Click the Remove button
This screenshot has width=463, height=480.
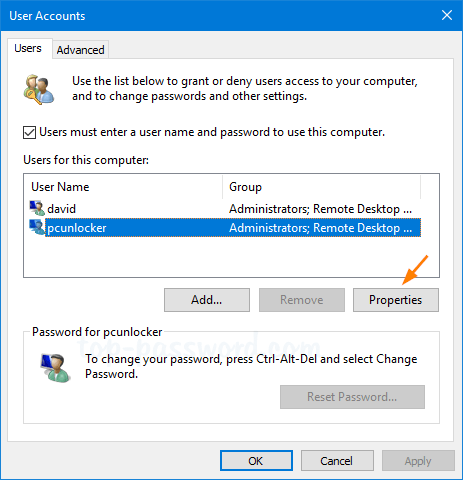point(302,300)
